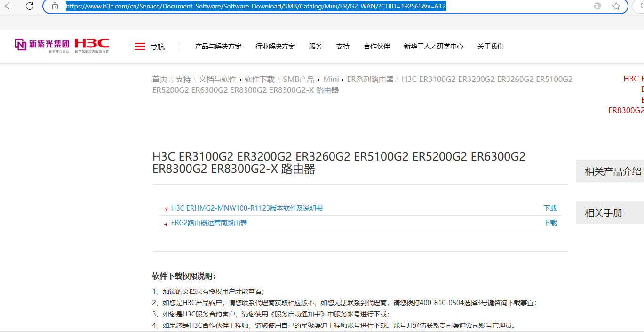
Task: Go to 软件下载 breadcrumb
Action: click(x=260, y=79)
